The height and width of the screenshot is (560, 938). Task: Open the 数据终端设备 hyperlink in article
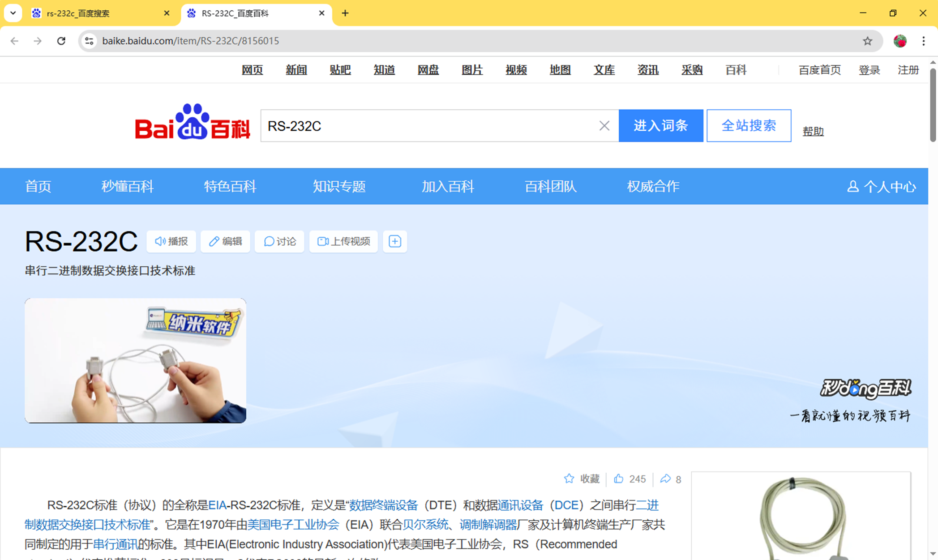(383, 505)
